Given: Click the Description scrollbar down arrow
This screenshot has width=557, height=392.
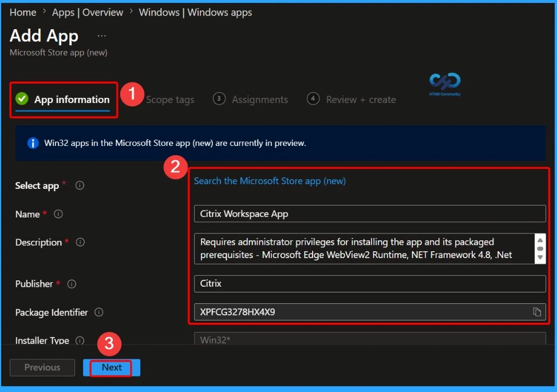Looking at the screenshot, I should 540,258.
